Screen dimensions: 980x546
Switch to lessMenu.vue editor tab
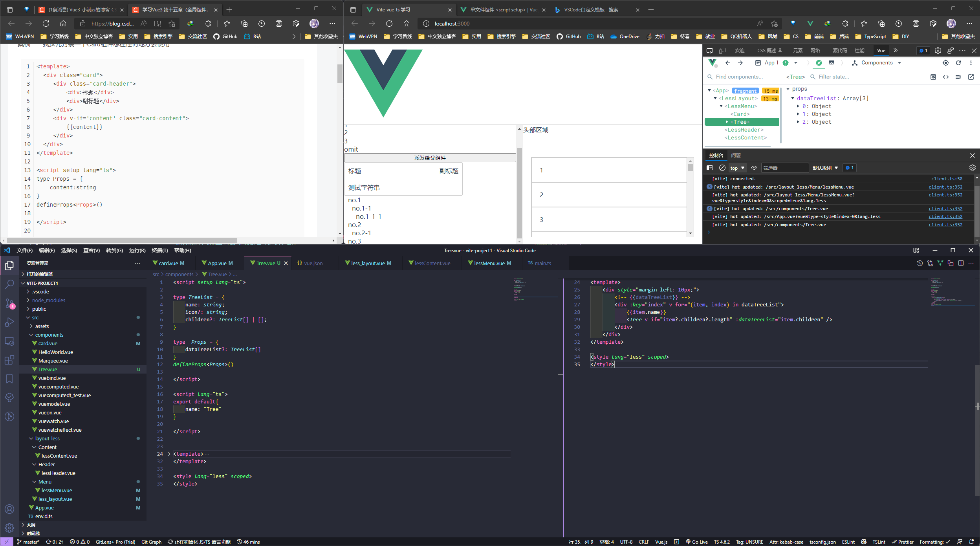coord(492,263)
